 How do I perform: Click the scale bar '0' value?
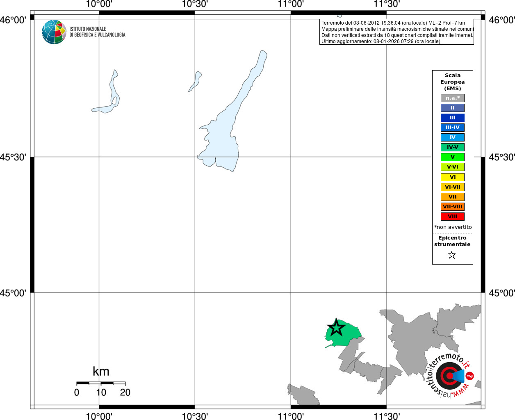coord(77,393)
